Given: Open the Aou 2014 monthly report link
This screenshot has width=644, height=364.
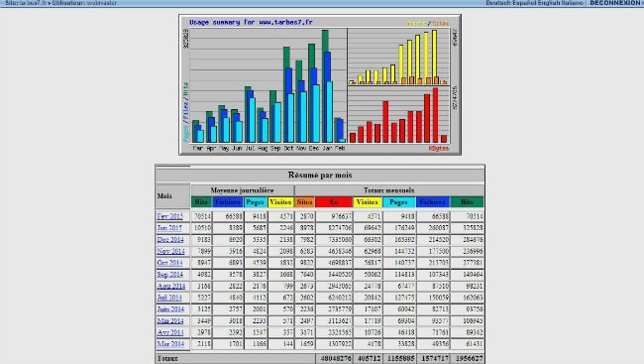Looking at the screenshot, I should click(170, 286).
